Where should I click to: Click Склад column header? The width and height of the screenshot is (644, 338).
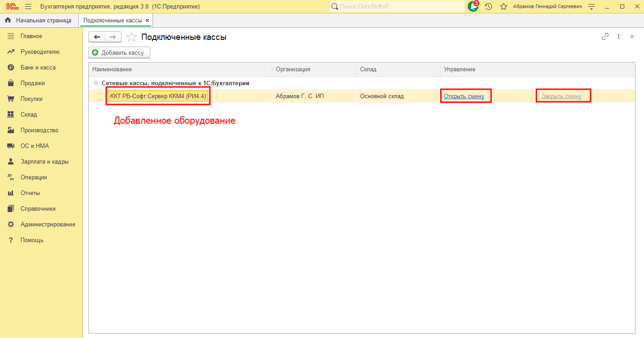click(398, 69)
